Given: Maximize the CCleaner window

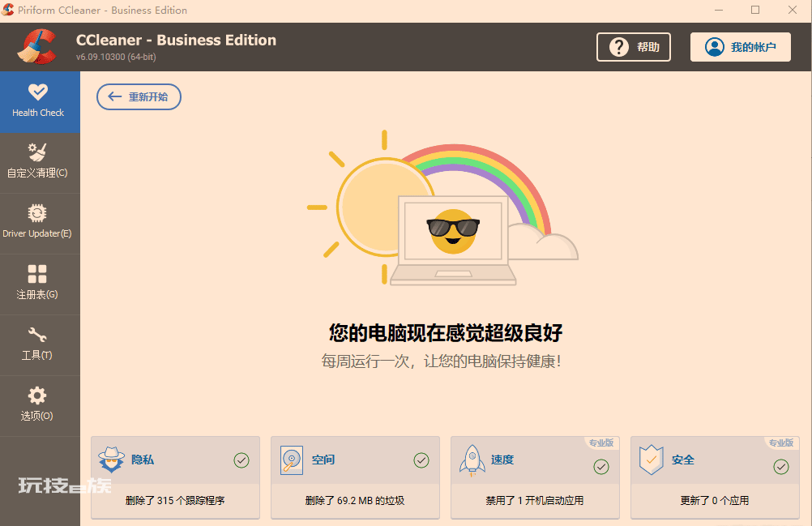Looking at the screenshot, I should pyautogui.click(x=755, y=11).
